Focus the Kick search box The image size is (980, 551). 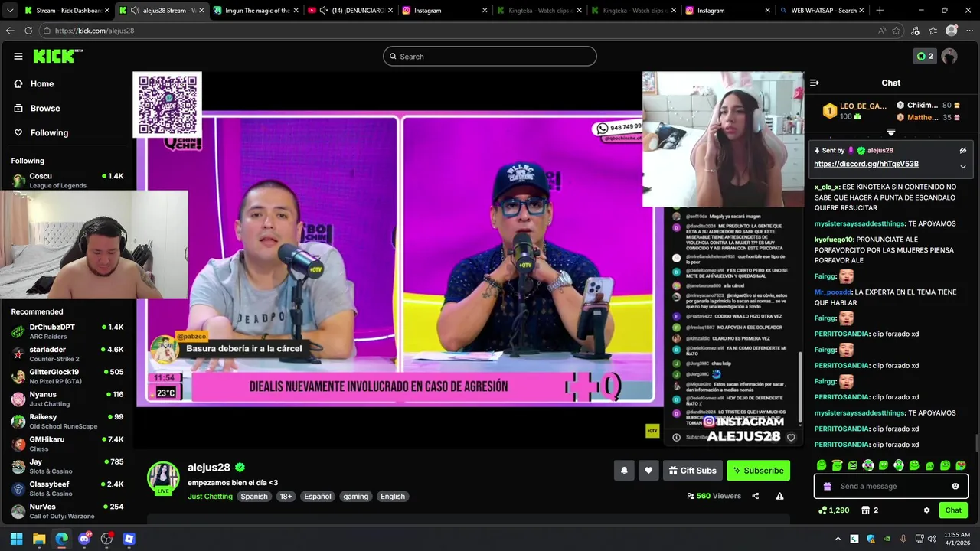[490, 56]
